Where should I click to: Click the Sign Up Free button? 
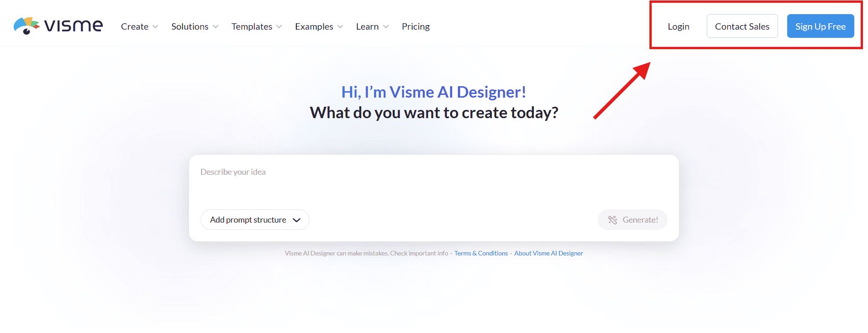point(821,26)
